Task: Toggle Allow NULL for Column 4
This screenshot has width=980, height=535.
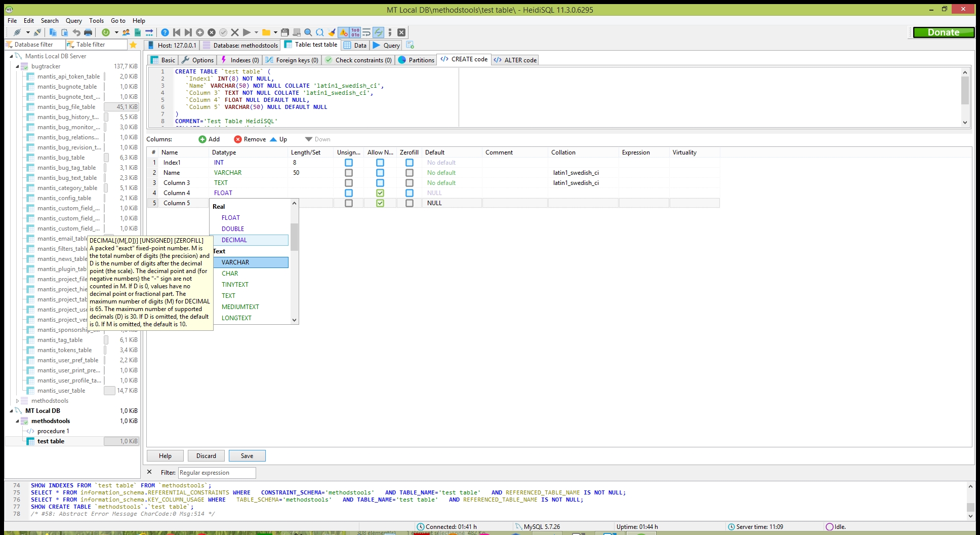Action: (x=380, y=193)
